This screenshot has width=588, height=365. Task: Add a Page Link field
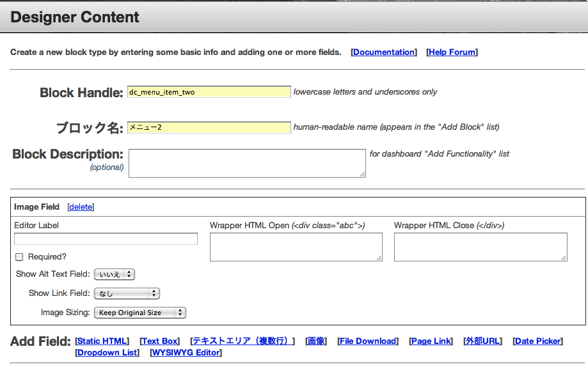(x=431, y=341)
